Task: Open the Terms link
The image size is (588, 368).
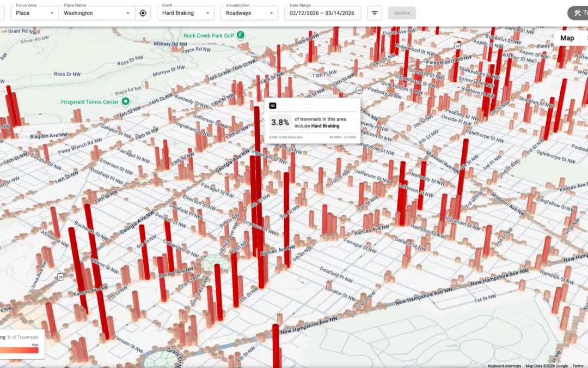Action: coord(578,365)
